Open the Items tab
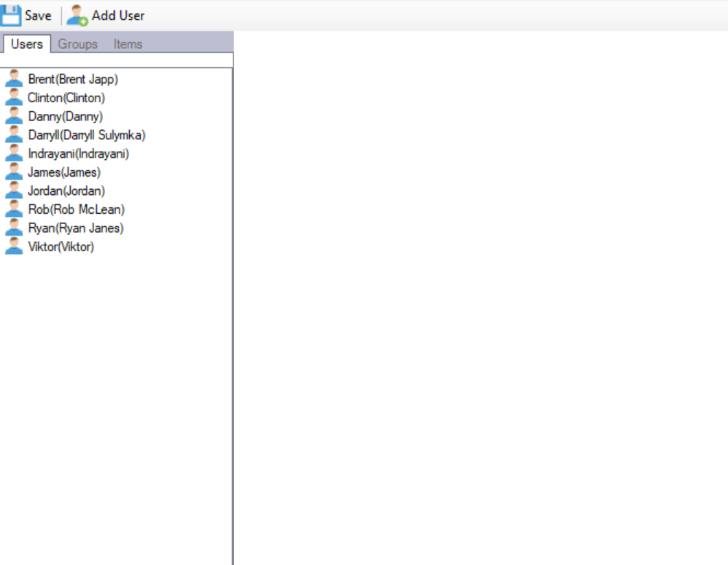 128,44
